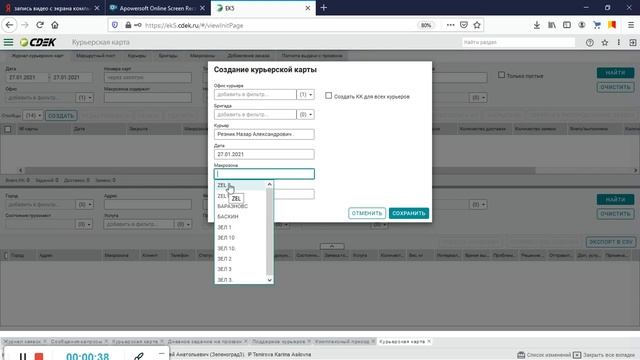The image size is (640, 360).
Task: Switch to 'Бригады' tab
Action: tap(168, 56)
